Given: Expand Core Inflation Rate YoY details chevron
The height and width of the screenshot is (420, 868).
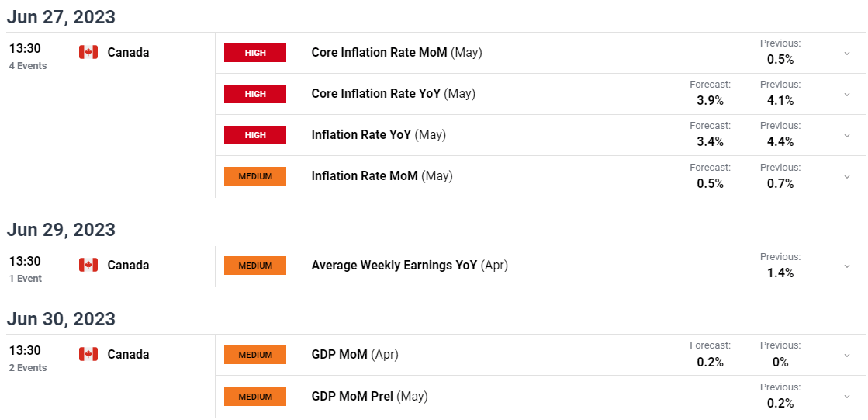Looking at the screenshot, I should [847, 94].
